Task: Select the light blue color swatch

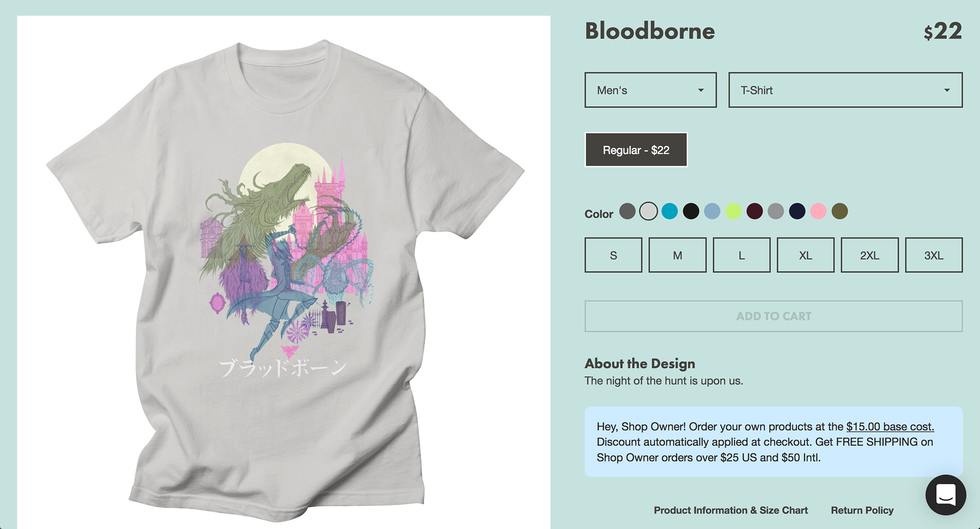Action: pos(712,211)
